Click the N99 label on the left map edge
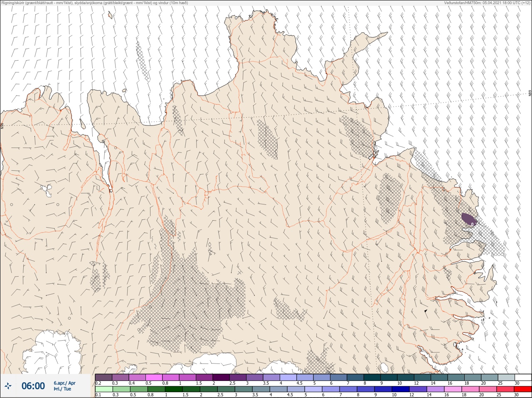This screenshot has width=532, height=398. point(2,125)
